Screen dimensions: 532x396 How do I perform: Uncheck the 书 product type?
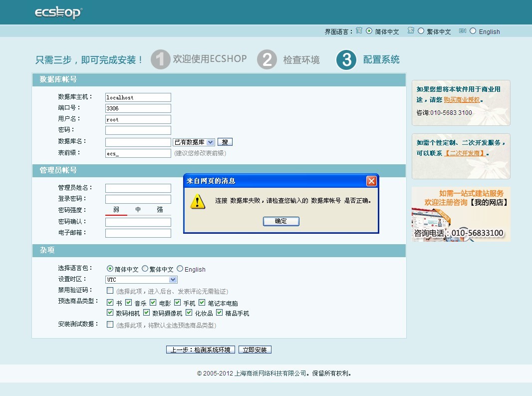(110, 302)
